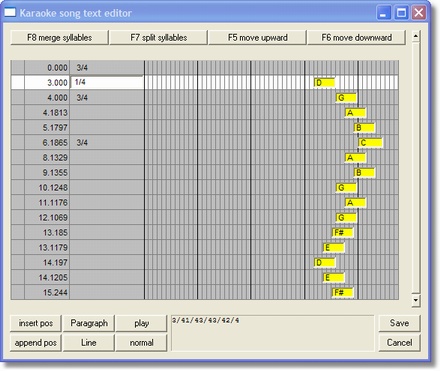Click the 4.000 position cell
This screenshot has height=371, width=440.
pos(47,98)
